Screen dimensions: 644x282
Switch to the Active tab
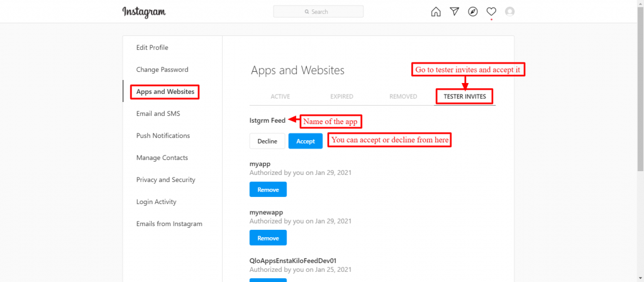coord(280,96)
